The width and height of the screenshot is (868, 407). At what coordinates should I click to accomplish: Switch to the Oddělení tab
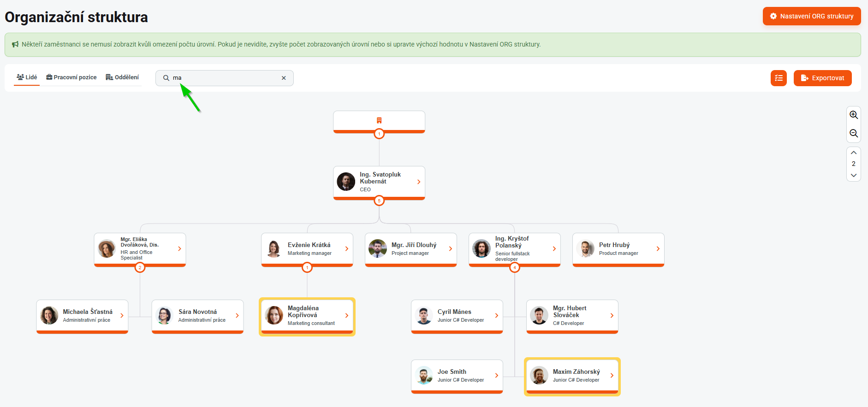coord(122,77)
